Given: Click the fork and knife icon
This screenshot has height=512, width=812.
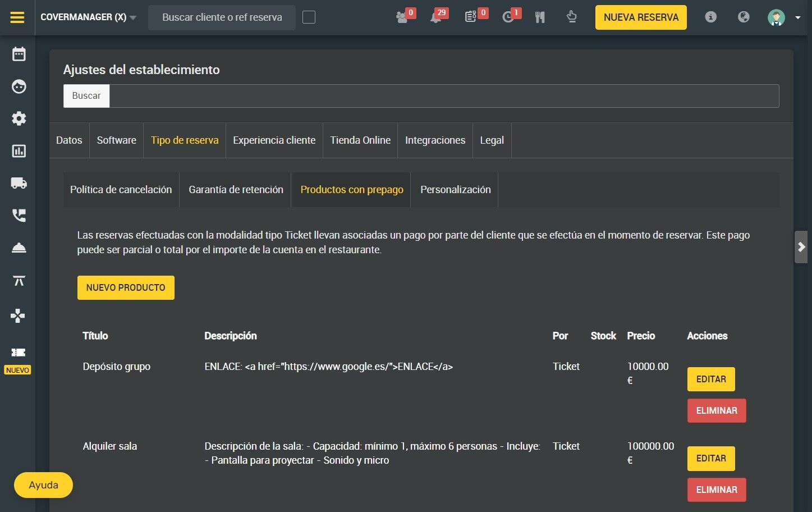Looking at the screenshot, I should tap(540, 17).
